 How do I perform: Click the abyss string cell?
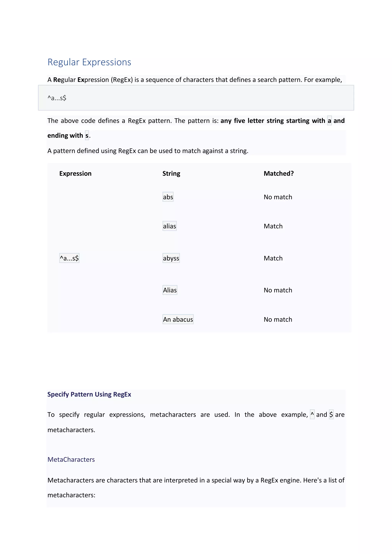click(171, 258)
